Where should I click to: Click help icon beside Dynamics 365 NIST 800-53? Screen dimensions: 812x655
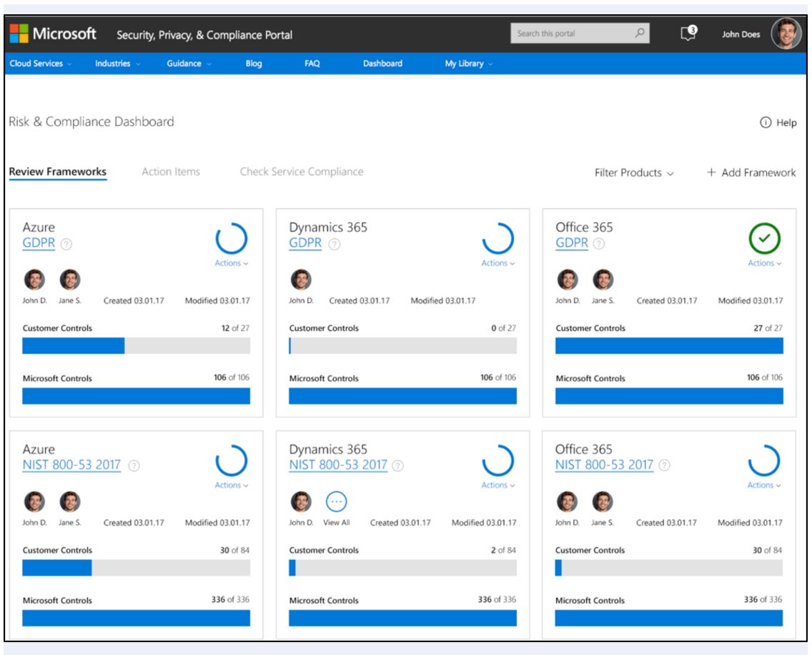coord(397,466)
